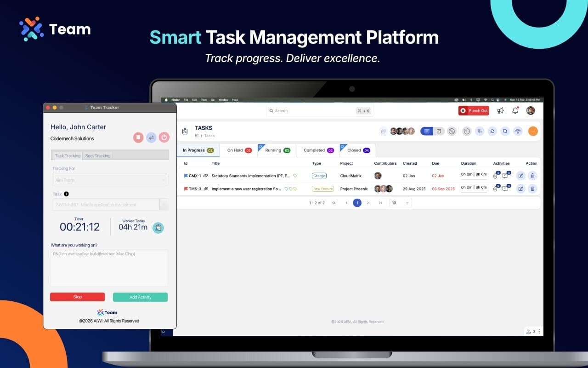
Task: Select the Task Tracking tab
Action: pyautogui.click(x=68, y=155)
